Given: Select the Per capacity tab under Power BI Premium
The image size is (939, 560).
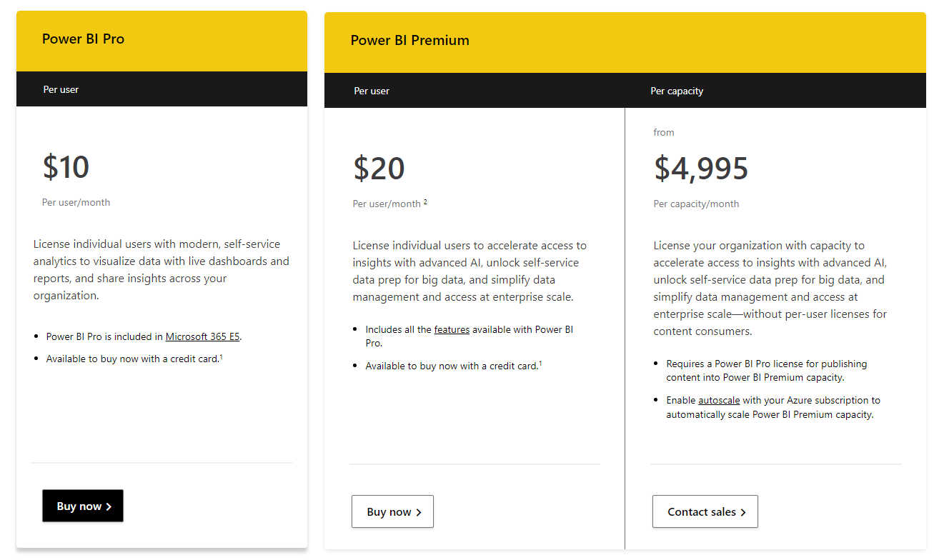Looking at the screenshot, I should 677,91.
